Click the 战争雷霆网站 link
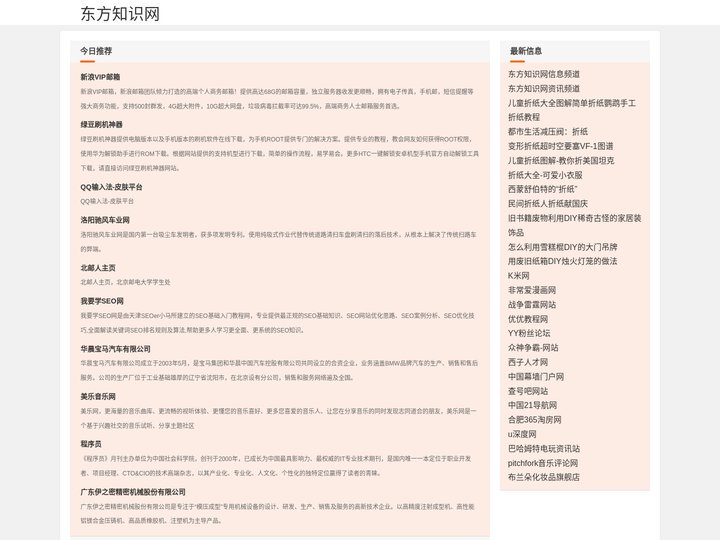 pyautogui.click(x=532, y=304)
